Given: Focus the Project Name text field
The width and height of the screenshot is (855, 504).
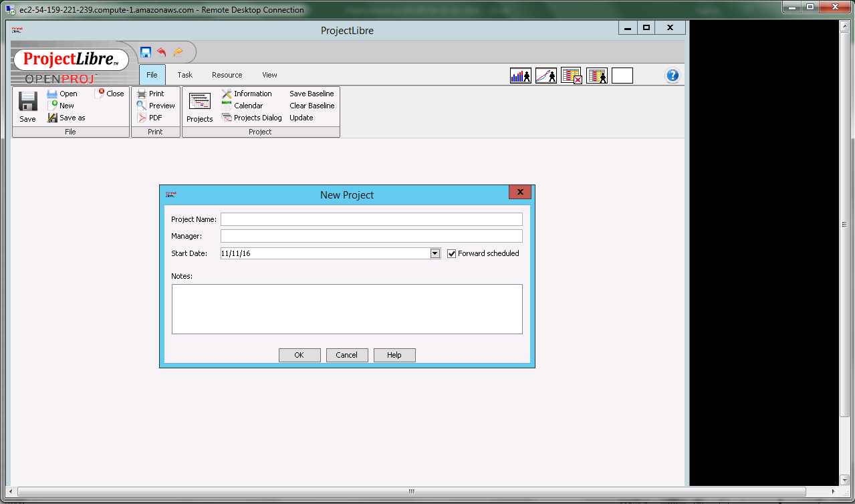Looking at the screenshot, I should pyautogui.click(x=371, y=219).
